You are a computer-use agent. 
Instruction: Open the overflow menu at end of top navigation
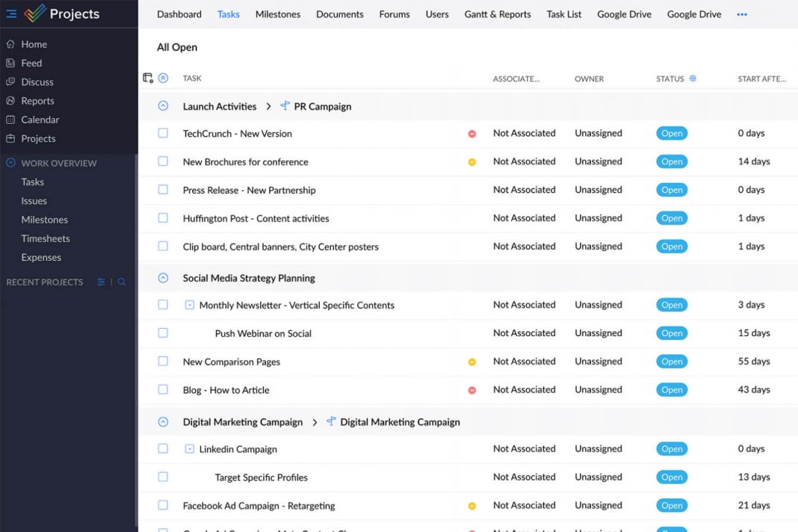[x=741, y=13]
